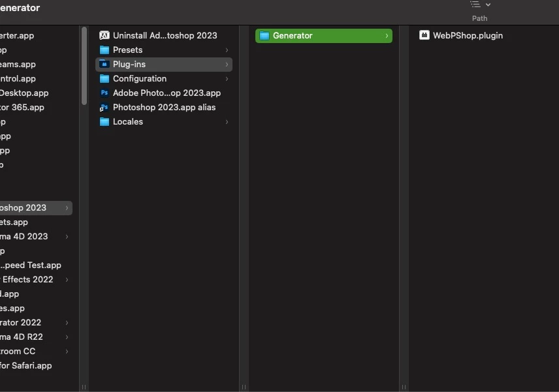Select the item ending in es.app

tap(12, 309)
